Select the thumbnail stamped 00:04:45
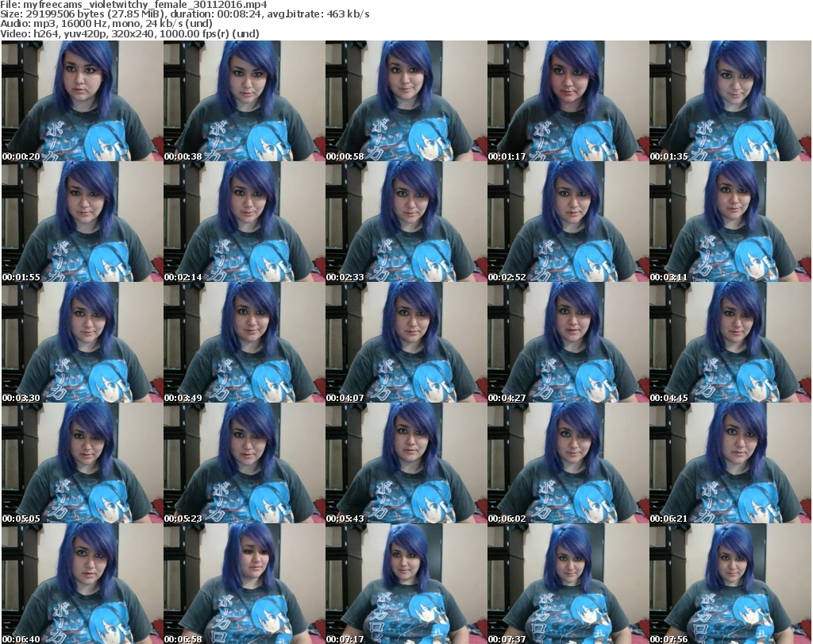The image size is (813, 644). pos(730,343)
